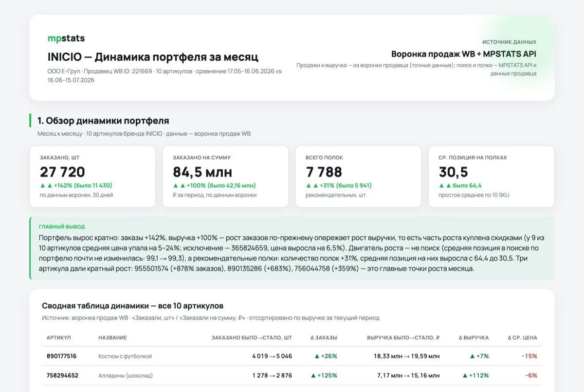584x392 pixels.
Task: Click article number 890177516
Action: coord(61,356)
